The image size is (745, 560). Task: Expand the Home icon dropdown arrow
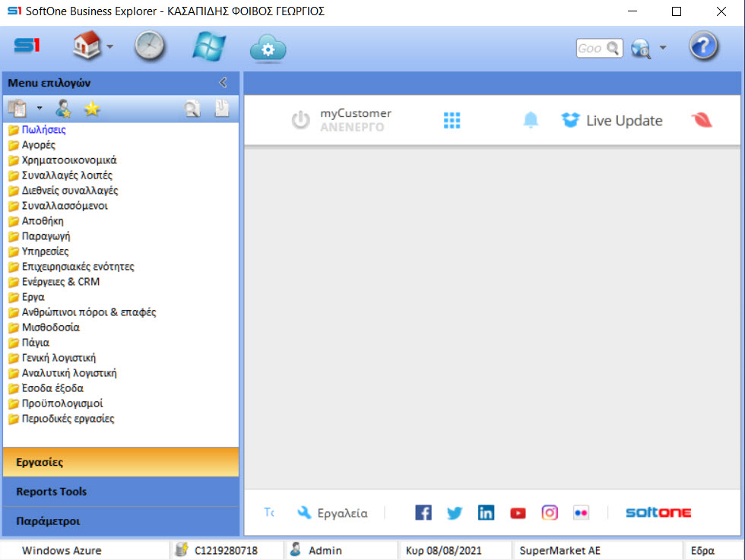click(109, 46)
